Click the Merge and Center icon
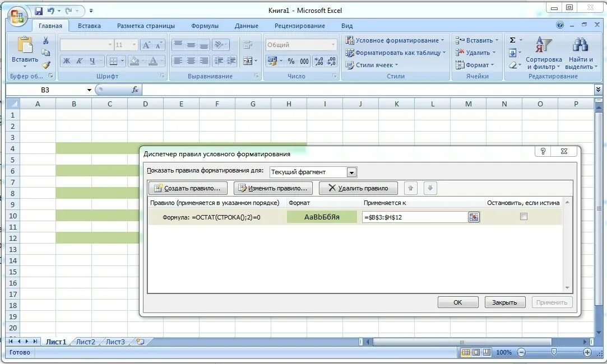This screenshot has height=364, width=607. coord(248,60)
